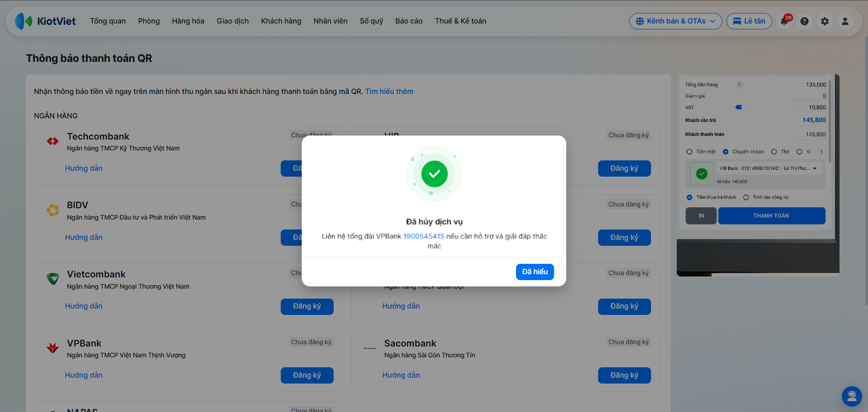This screenshot has height=412, width=868.
Task: Click the page vertical scrollbar
Action: click(x=866, y=172)
